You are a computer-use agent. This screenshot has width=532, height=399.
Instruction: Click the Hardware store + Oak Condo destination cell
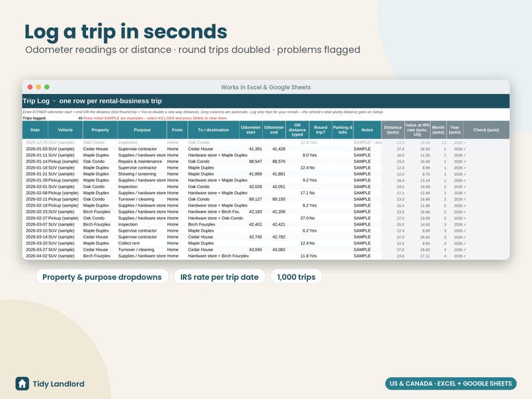click(x=216, y=218)
